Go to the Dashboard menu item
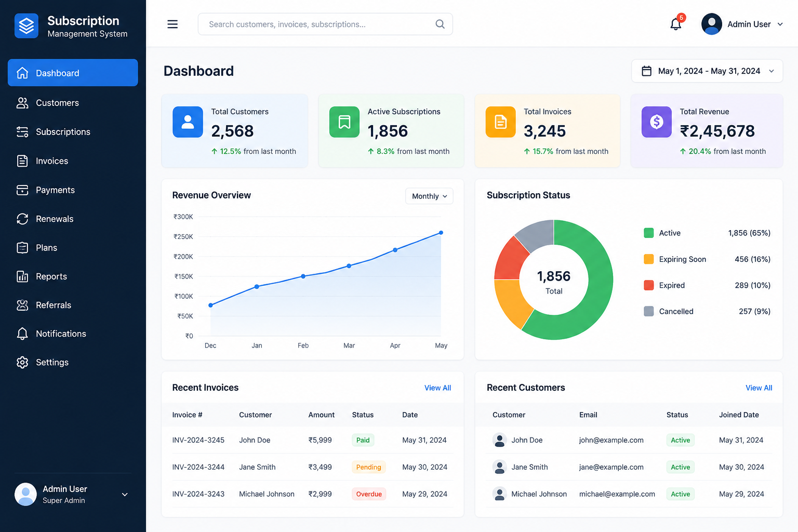The image size is (798, 532). click(73, 73)
